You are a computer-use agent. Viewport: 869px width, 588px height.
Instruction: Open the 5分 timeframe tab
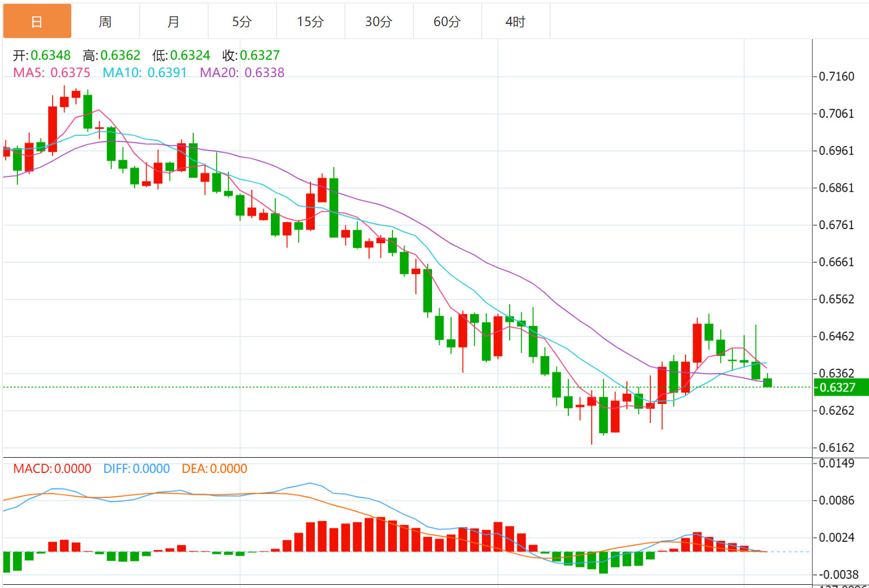242,22
